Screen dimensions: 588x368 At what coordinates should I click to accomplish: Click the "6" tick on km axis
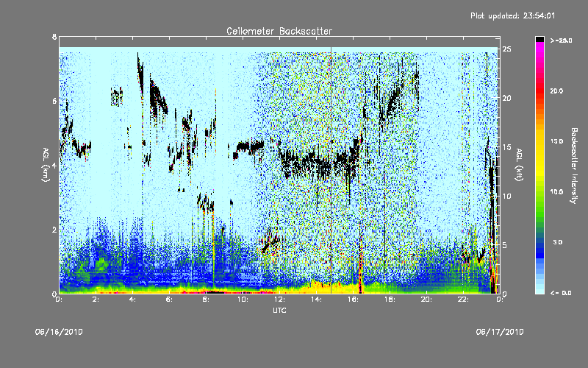click(x=54, y=101)
